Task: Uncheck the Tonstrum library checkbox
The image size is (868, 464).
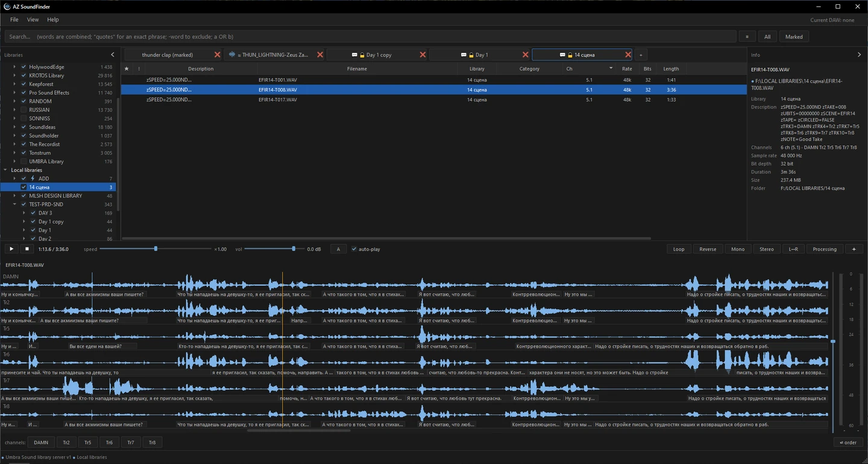Action: coord(24,152)
